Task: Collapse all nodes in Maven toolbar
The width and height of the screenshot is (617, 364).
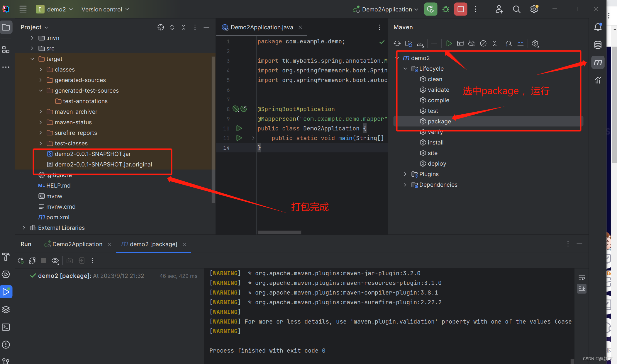Action: coord(495,44)
